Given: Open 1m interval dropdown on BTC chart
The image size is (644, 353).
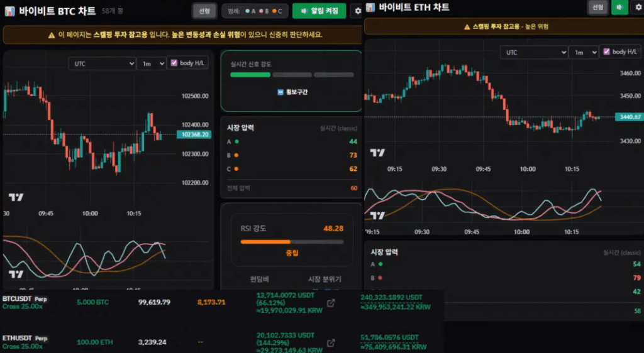Looking at the screenshot, I should click(x=151, y=63).
